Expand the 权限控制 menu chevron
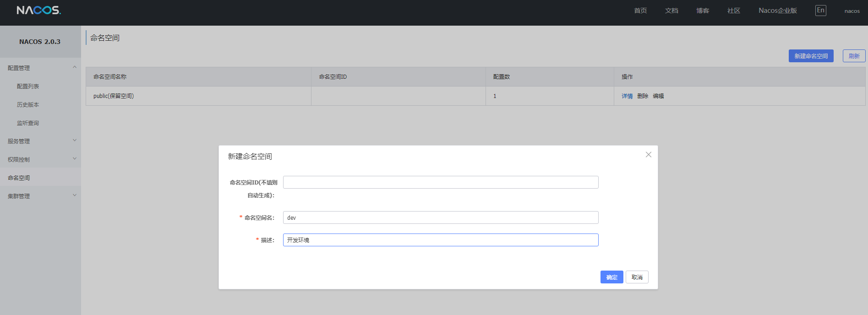868x315 pixels. 75,159
